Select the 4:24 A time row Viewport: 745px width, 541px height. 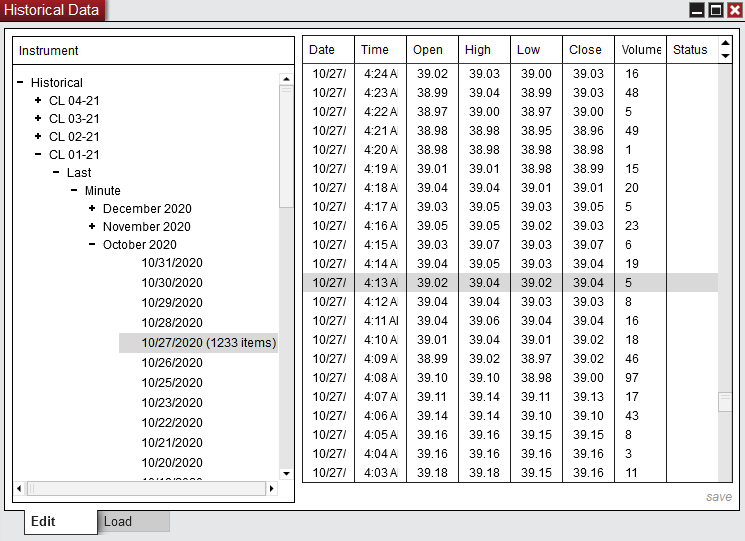coord(510,74)
